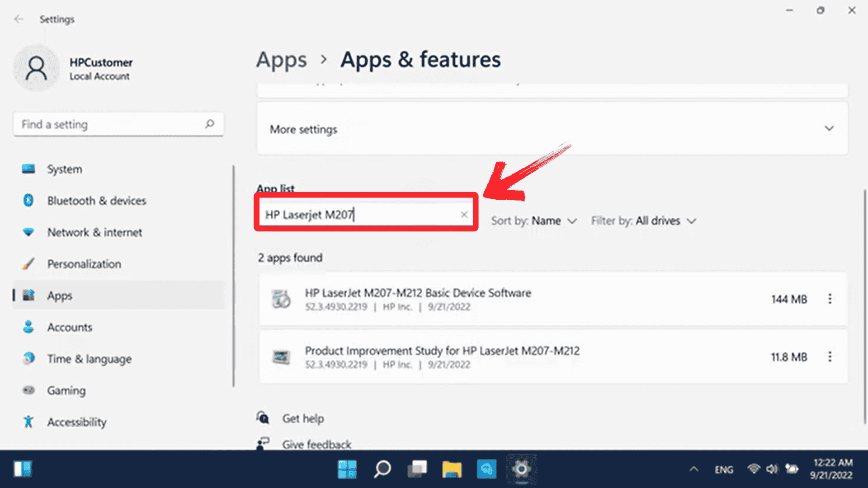Expand the More settings section
868x488 pixels.
click(829, 129)
